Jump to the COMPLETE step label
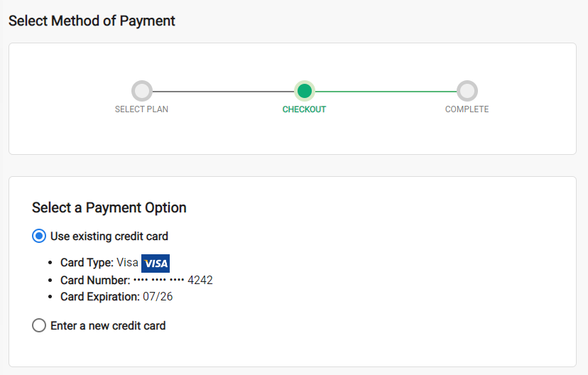588x375 pixels. 467,109
